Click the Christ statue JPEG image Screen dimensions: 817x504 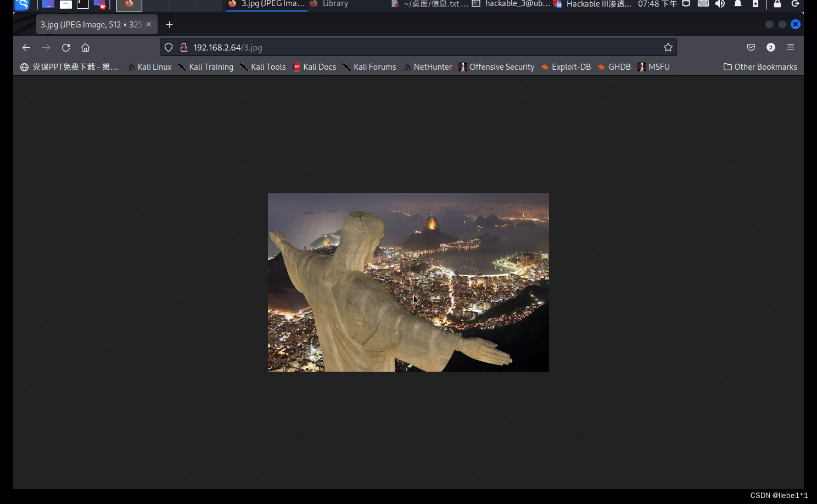pos(408,282)
